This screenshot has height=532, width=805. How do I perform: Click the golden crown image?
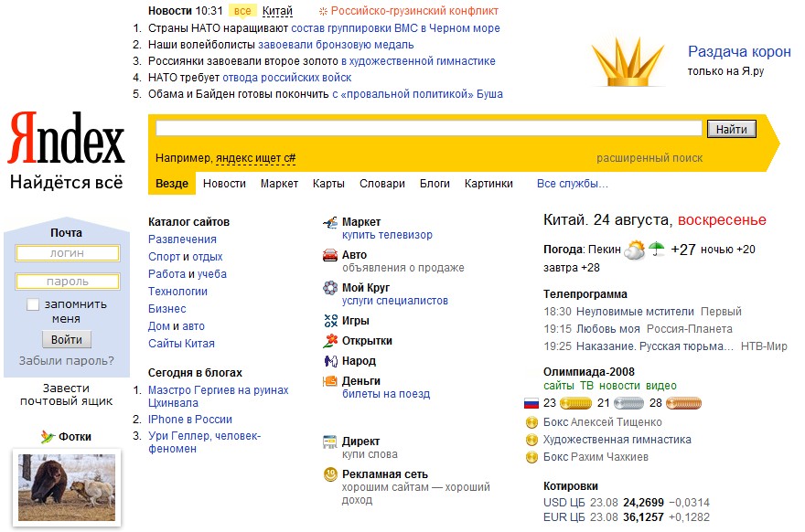628,61
